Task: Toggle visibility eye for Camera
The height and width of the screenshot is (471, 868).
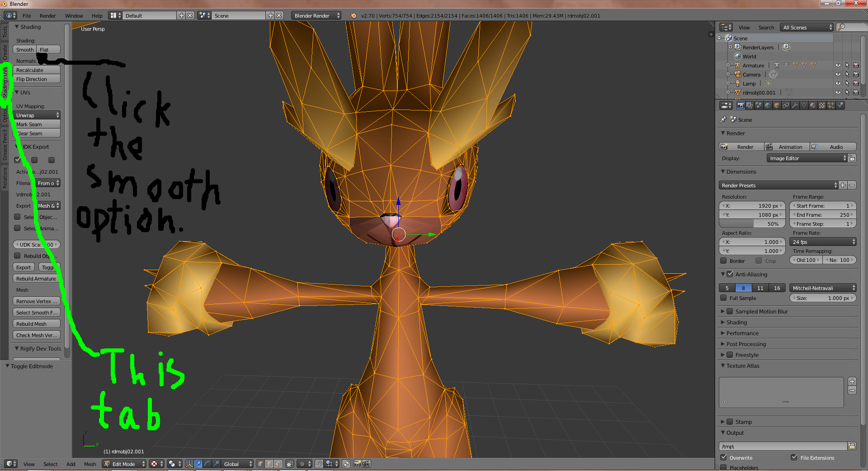Action: click(838, 74)
